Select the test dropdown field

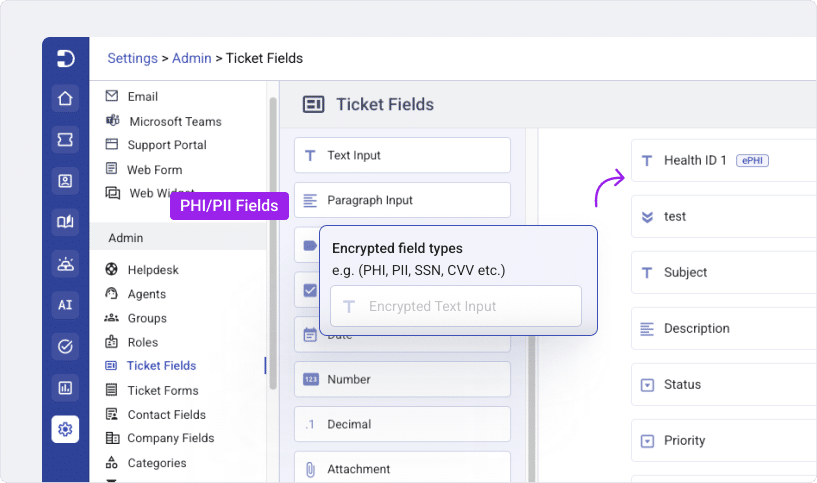724,217
